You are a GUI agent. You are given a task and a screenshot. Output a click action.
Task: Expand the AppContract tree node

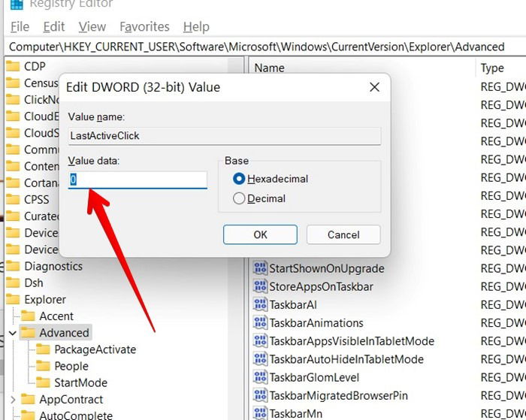click(x=13, y=400)
